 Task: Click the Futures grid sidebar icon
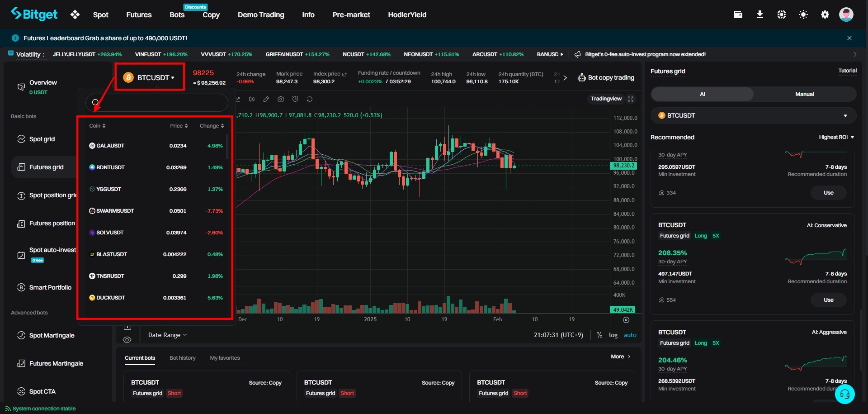coord(21,167)
